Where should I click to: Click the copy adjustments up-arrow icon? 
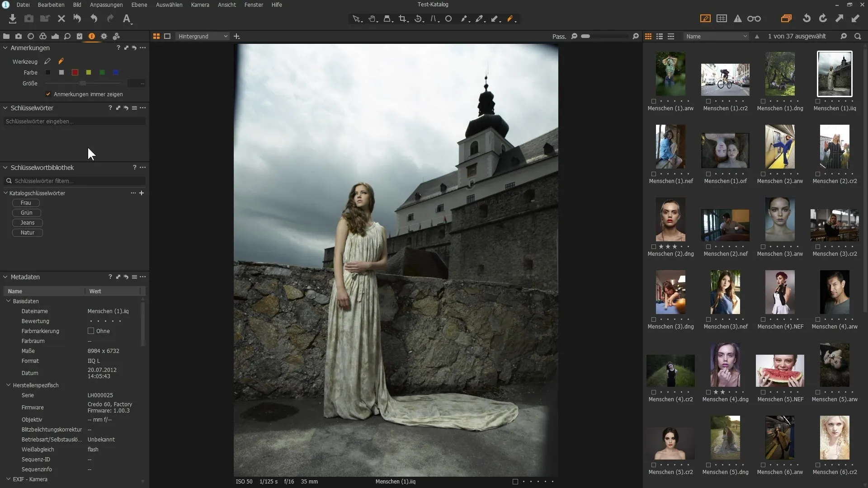pyautogui.click(x=839, y=19)
